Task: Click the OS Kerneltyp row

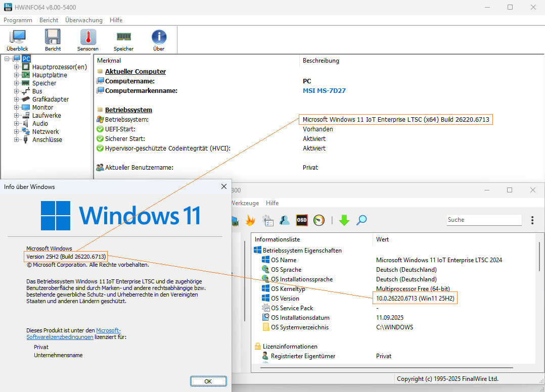Action: [x=394, y=288]
